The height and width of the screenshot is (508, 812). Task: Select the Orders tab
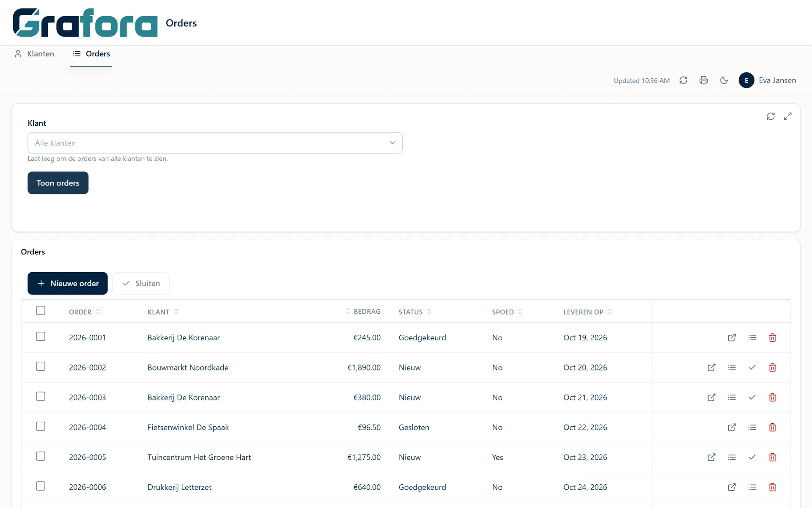coord(91,54)
